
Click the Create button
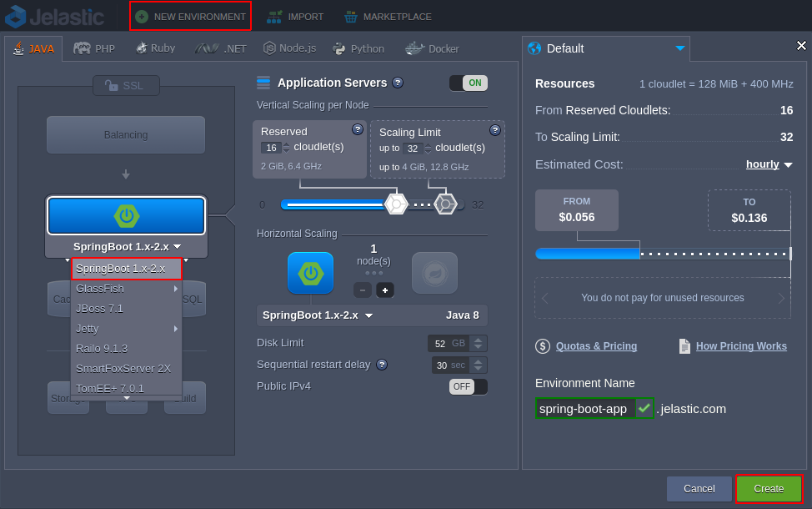[769, 489]
